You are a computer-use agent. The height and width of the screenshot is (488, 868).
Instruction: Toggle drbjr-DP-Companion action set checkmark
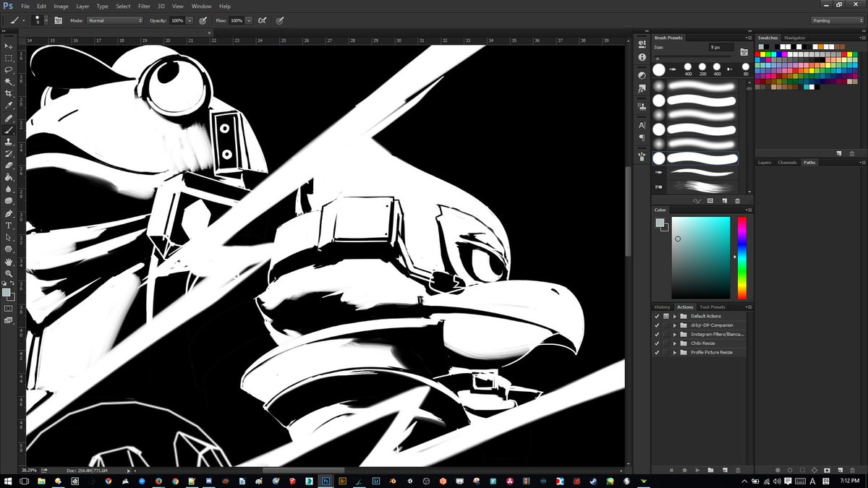pos(657,325)
